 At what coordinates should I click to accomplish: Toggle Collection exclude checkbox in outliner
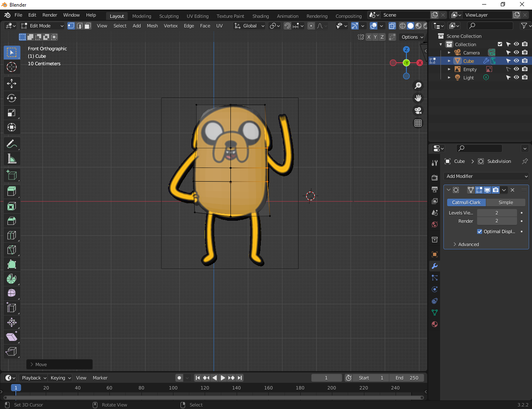(500, 44)
